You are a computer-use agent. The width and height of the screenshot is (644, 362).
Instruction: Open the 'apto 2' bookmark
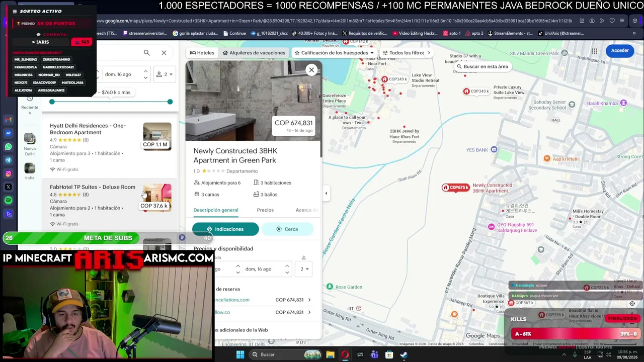(x=474, y=33)
